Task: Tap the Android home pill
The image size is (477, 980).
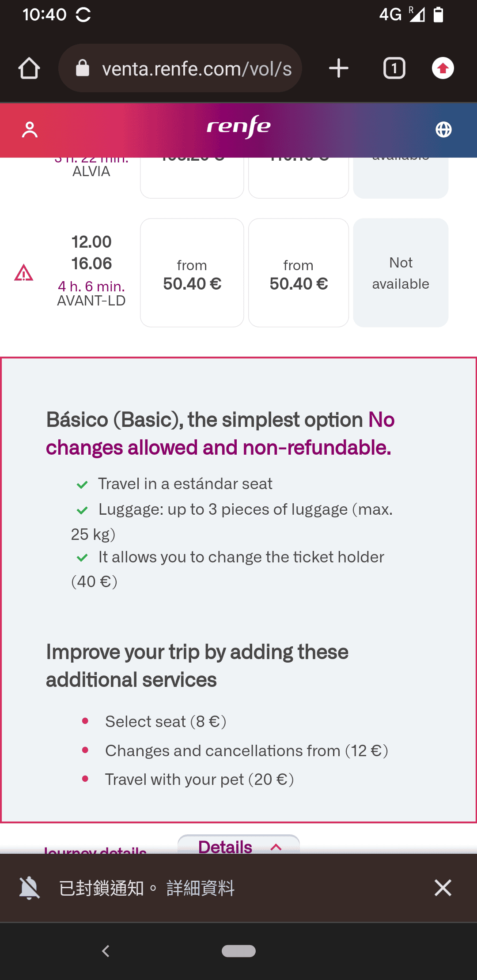Action: [238, 951]
